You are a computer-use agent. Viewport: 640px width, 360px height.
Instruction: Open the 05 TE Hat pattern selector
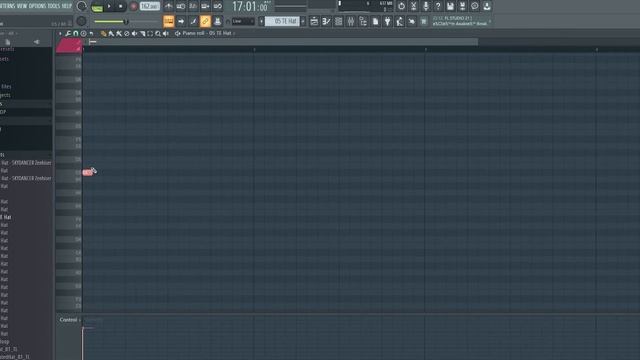[x=282, y=21]
